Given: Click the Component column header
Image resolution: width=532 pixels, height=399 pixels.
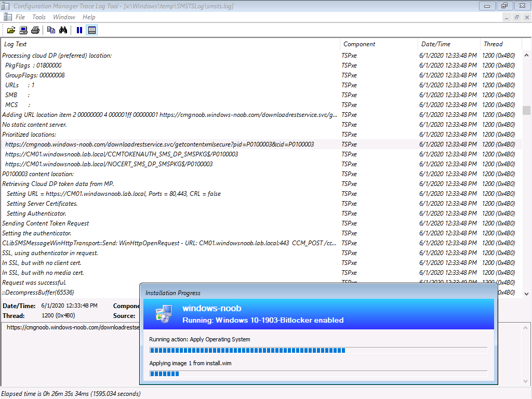Looking at the screenshot, I should (x=379, y=44).
